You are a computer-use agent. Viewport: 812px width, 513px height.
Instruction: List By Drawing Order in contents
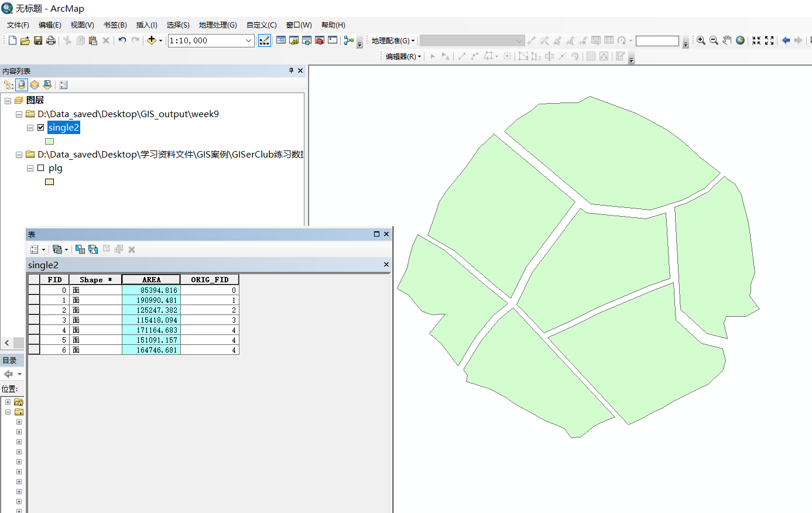8,85
